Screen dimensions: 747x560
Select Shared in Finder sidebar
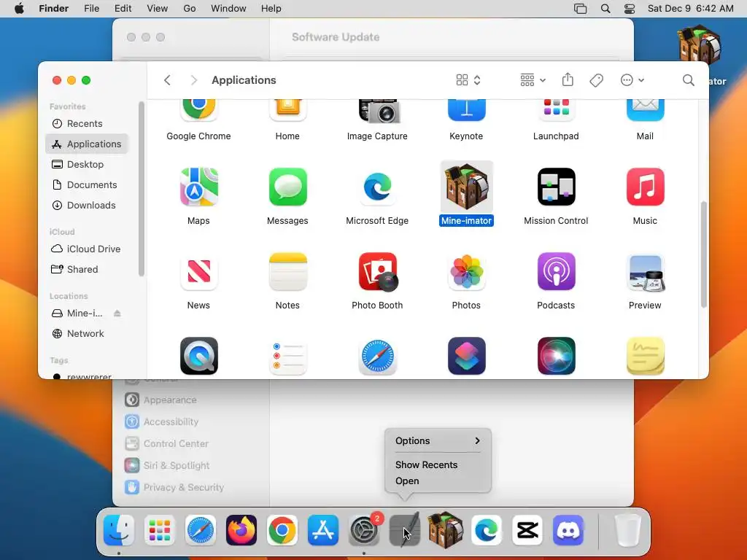coord(87,270)
